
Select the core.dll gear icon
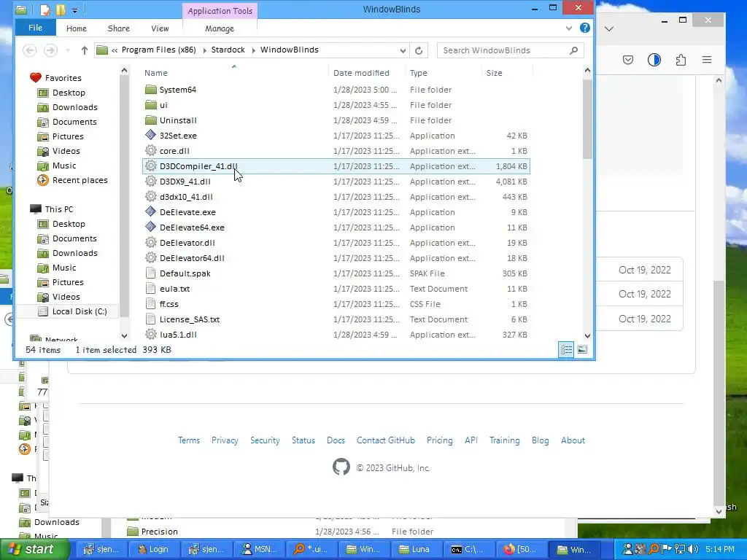(150, 150)
